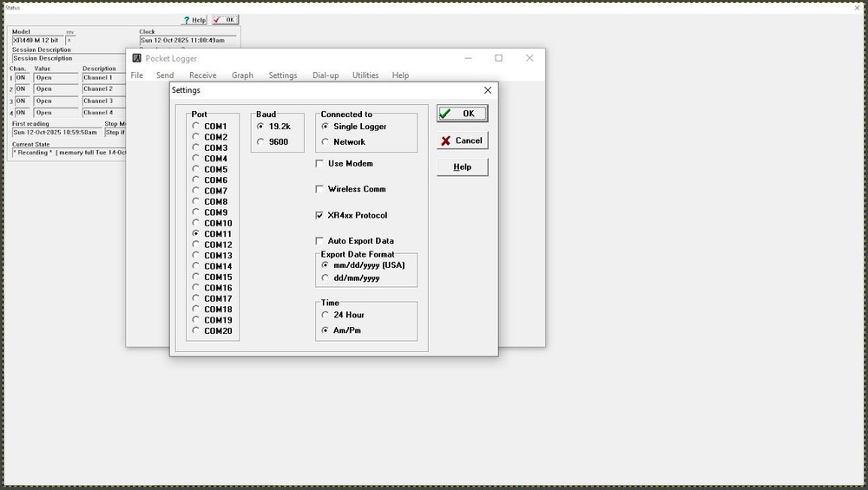
Task: Click the Channel 1 description field
Action: [x=102, y=78]
